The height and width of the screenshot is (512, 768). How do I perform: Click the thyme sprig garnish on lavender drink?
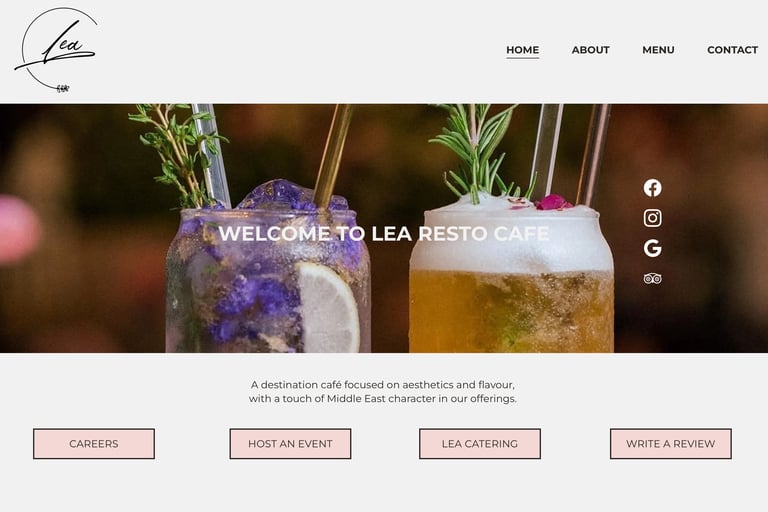[x=177, y=154]
